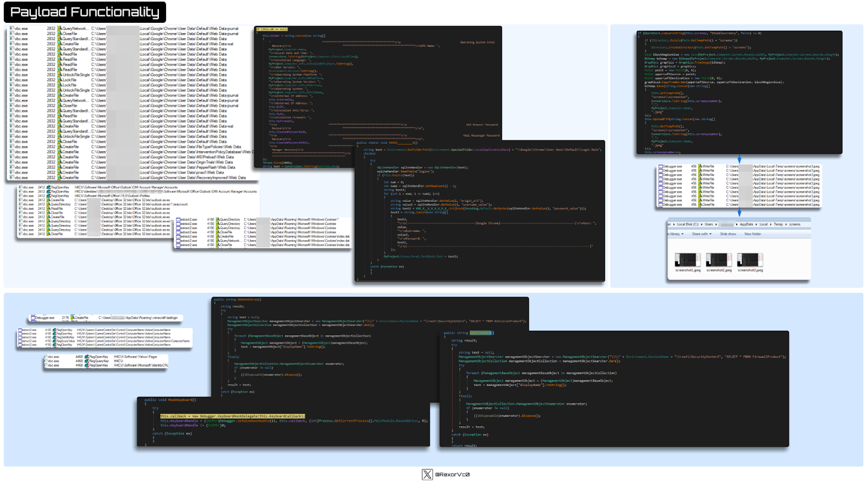868x481 pixels.
Task: Click Local Disk (C:) in address bar
Action: pyautogui.click(x=688, y=225)
